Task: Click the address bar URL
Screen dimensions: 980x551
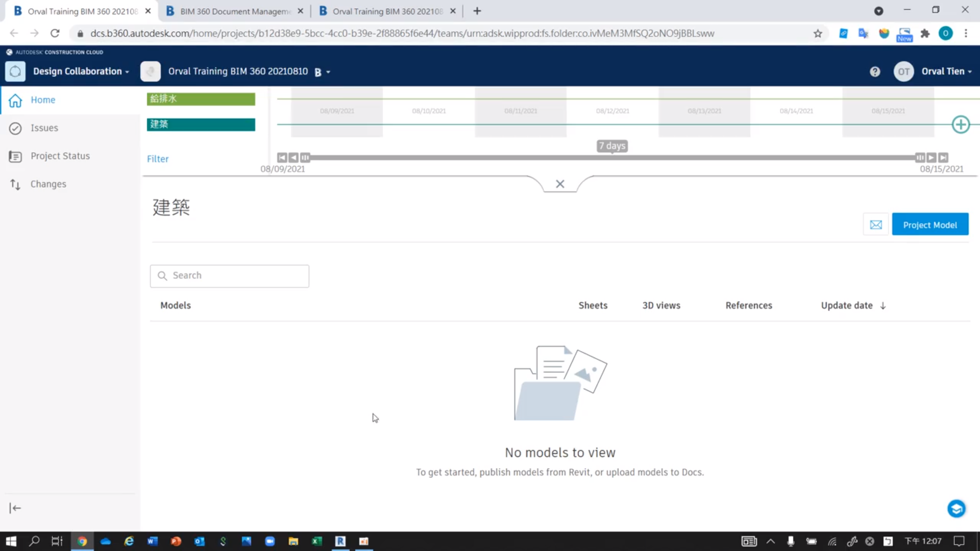Action: coord(402,34)
